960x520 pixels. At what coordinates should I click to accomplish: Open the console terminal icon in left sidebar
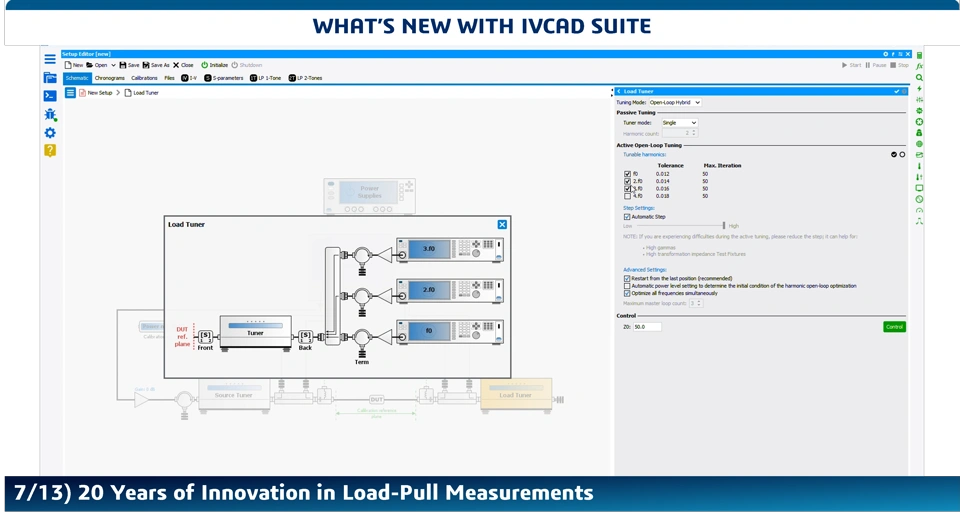tap(50, 96)
